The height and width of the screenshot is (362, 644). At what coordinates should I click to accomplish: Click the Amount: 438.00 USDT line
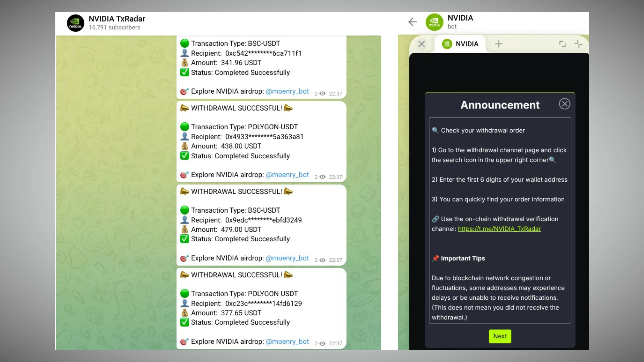point(226,146)
